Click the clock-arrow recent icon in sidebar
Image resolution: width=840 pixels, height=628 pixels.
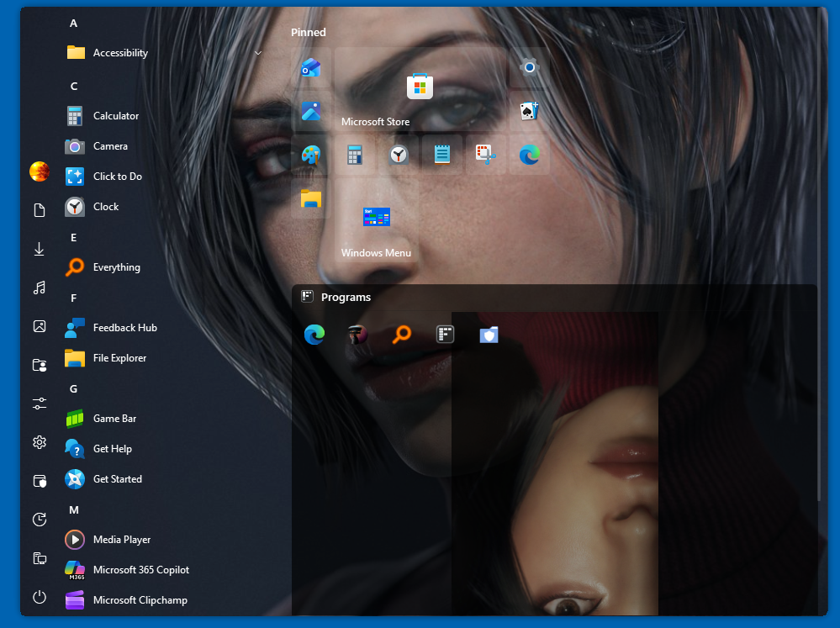pyautogui.click(x=40, y=520)
